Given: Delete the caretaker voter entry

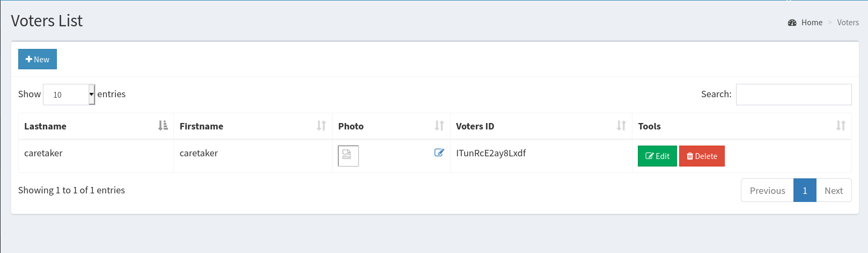Looking at the screenshot, I should (x=702, y=156).
